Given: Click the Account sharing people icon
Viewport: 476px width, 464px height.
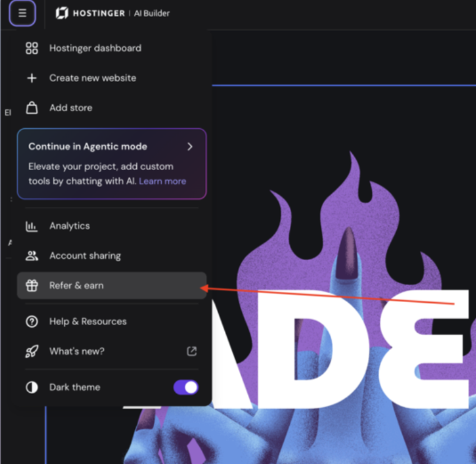Looking at the screenshot, I should (32, 256).
